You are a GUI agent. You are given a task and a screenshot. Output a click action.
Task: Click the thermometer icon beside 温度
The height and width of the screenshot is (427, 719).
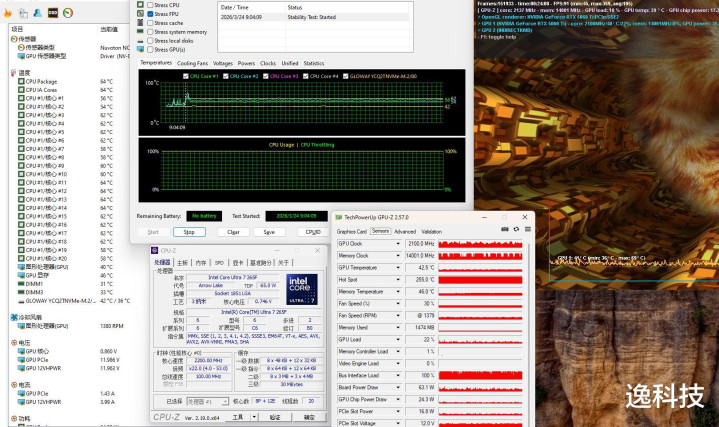[13, 72]
